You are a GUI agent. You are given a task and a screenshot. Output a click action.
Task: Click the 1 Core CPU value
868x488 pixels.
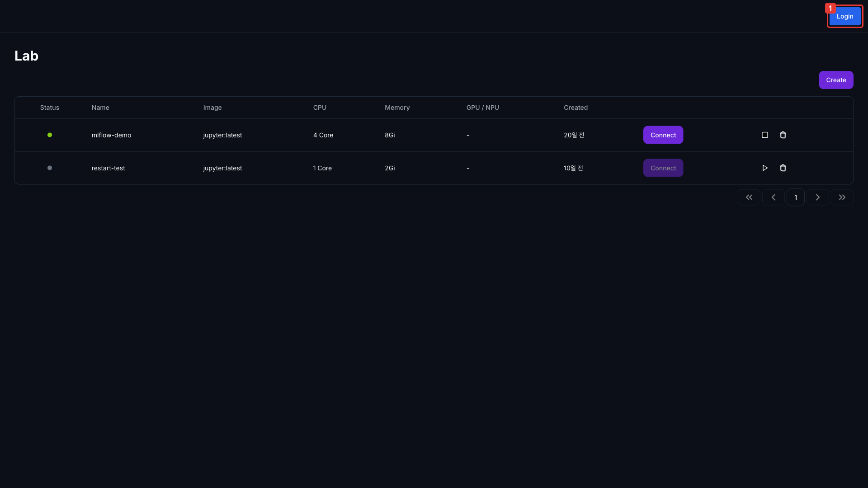(x=322, y=168)
